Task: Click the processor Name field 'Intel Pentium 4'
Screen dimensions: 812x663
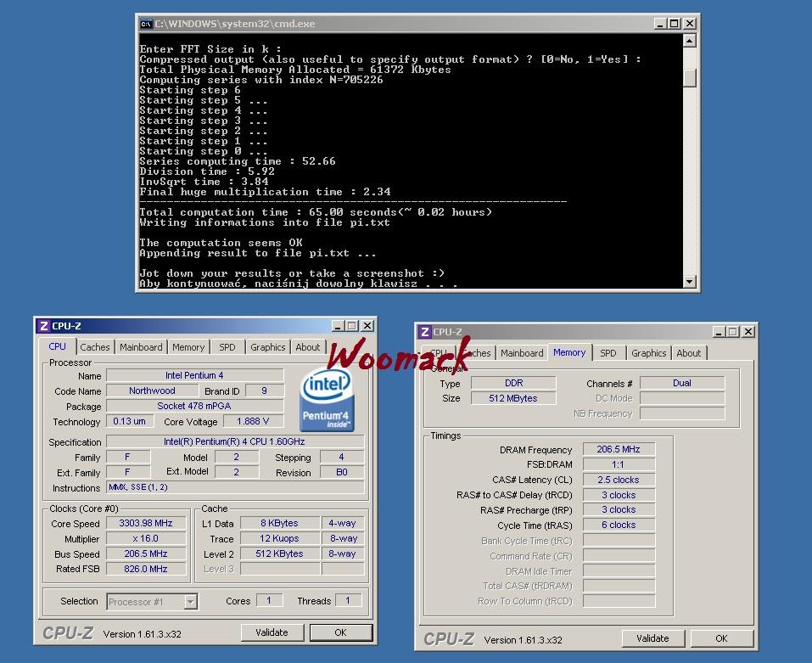Action: 194,375
